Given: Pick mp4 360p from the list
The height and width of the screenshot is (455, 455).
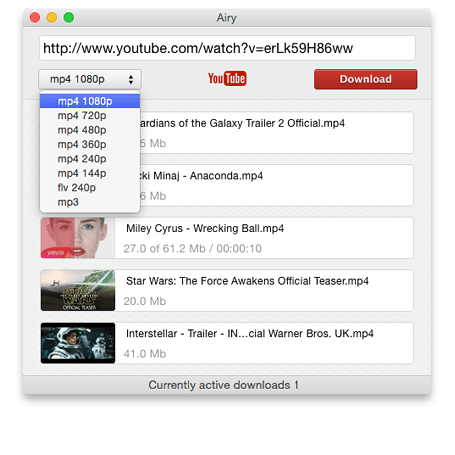Looking at the screenshot, I should pos(90,144).
